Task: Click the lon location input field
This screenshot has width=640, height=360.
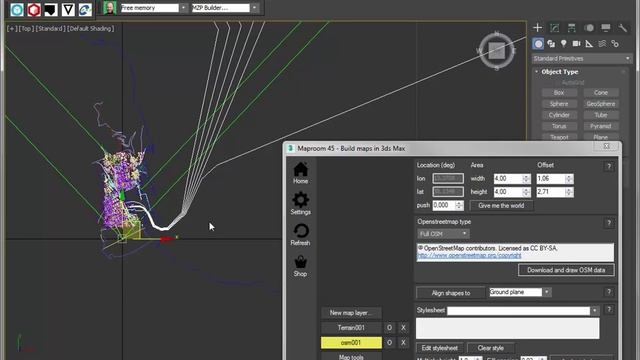Action: click(x=448, y=178)
